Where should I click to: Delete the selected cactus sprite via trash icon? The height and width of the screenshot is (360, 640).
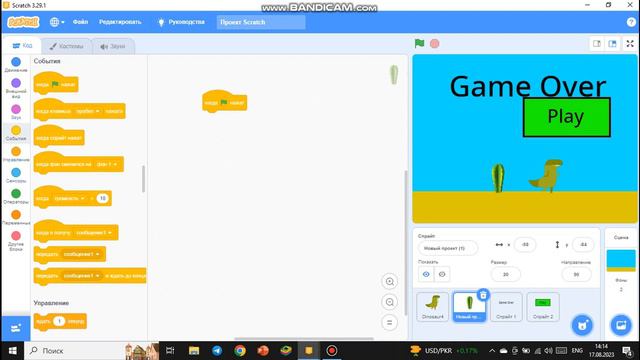pos(483,295)
